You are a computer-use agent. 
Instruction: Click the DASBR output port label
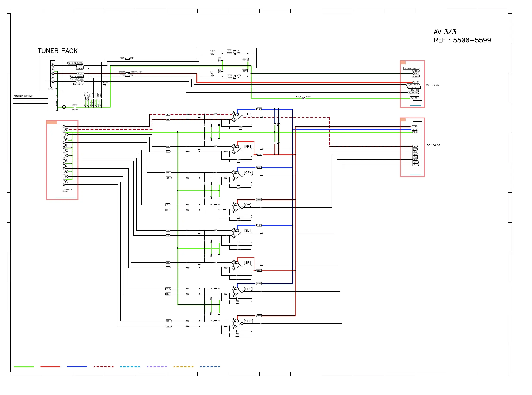[x=415, y=165]
